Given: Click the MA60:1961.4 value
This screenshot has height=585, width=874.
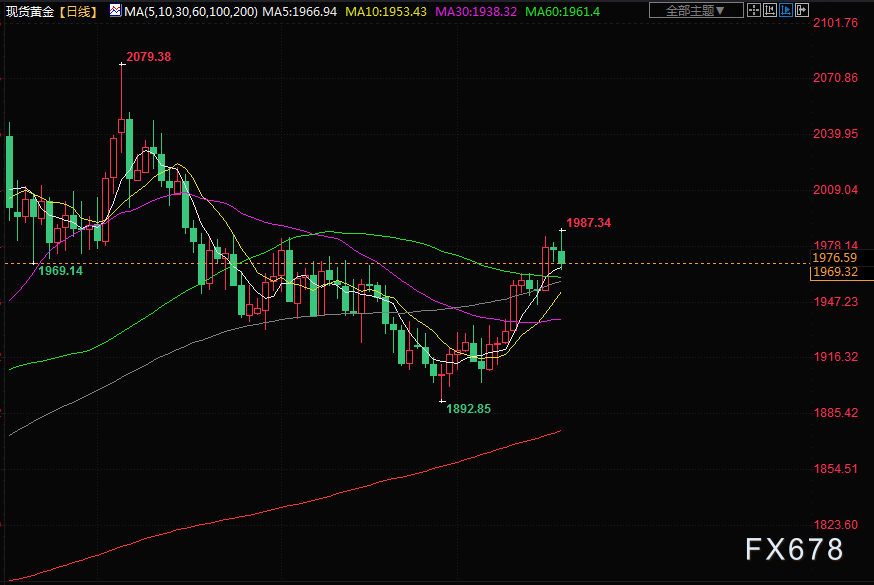Looking at the screenshot, I should [562, 12].
